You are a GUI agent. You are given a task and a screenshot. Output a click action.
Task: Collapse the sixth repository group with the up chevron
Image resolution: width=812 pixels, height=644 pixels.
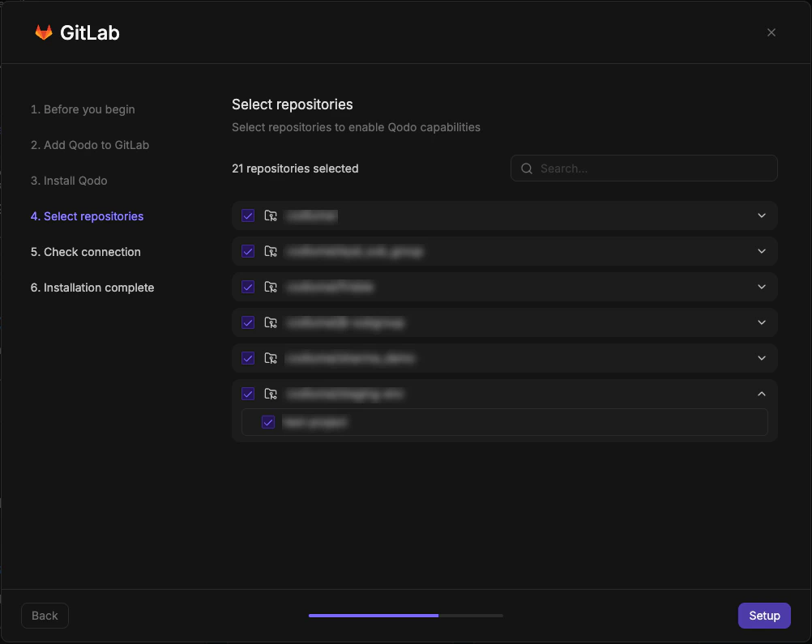(762, 394)
